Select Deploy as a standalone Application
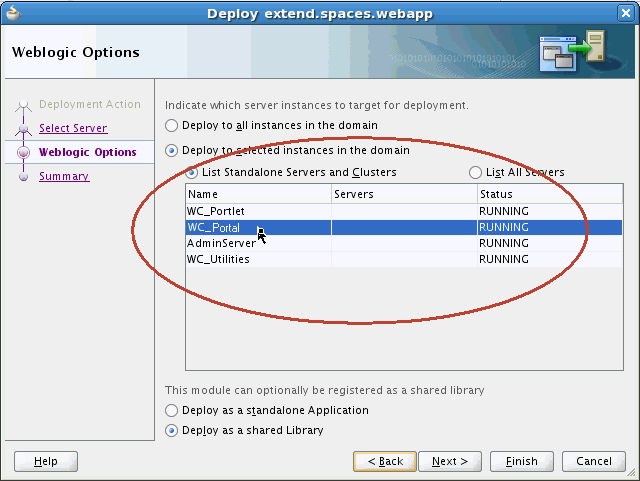 click(x=171, y=410)
